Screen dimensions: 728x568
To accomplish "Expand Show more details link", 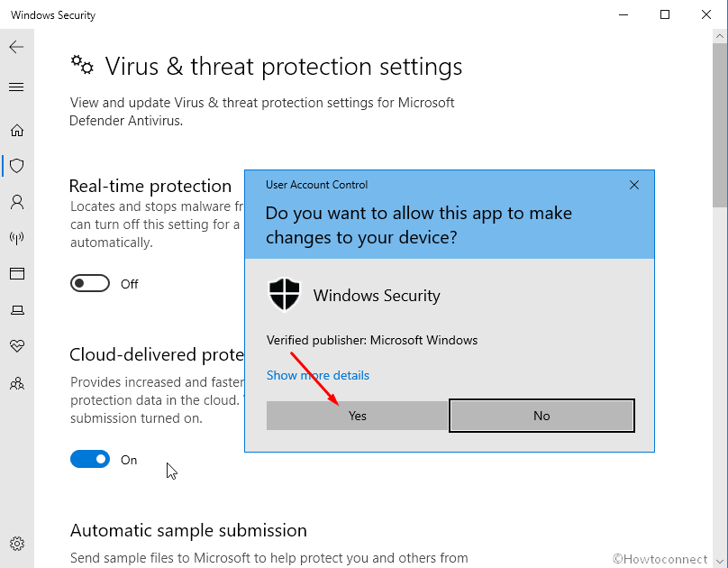I will pos(317,375).
